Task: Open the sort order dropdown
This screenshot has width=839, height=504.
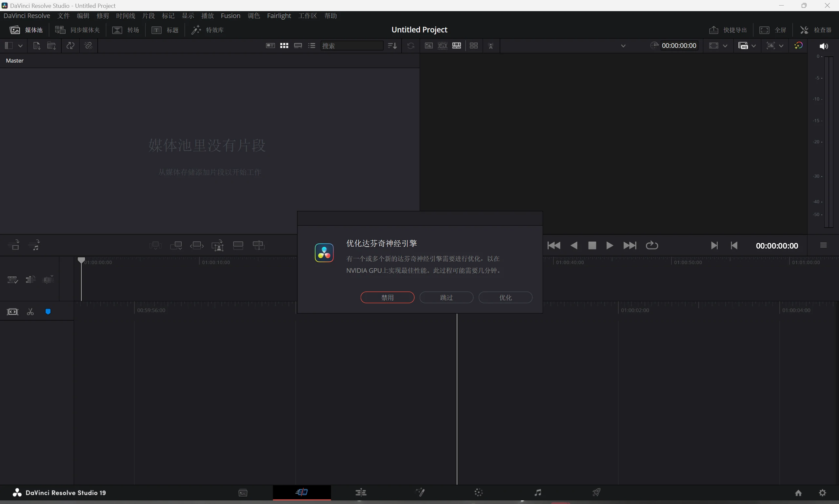Action: pos(392,46)
